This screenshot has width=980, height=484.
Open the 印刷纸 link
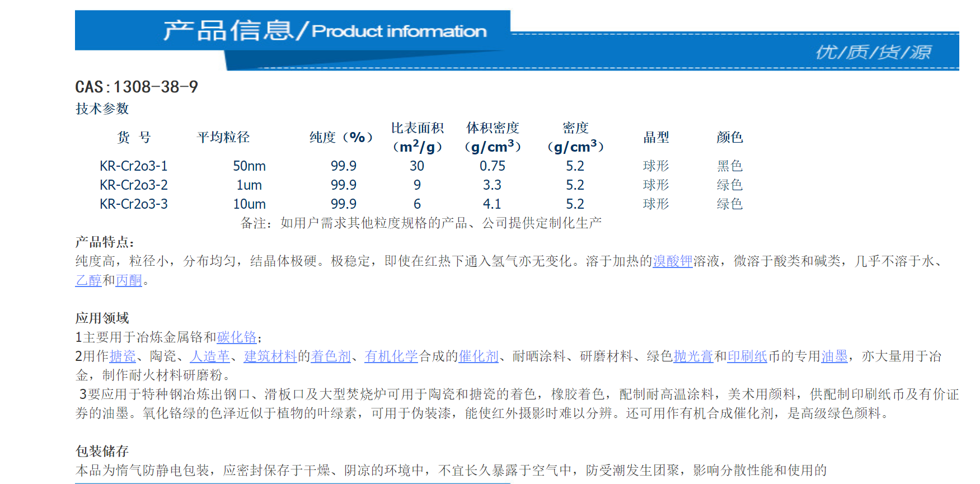(747, 356)
